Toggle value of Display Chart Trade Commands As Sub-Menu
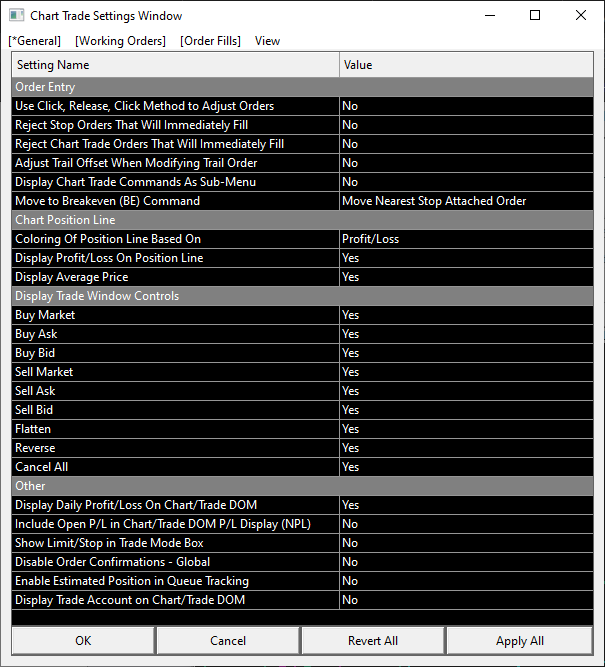This screenshot has height=667, width=605. point(466,182)
